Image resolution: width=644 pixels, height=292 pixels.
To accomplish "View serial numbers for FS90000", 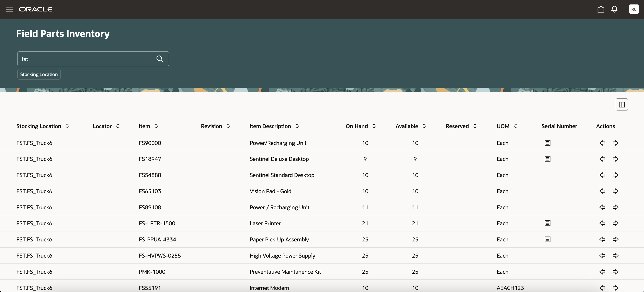I will [x=547, y=143].
